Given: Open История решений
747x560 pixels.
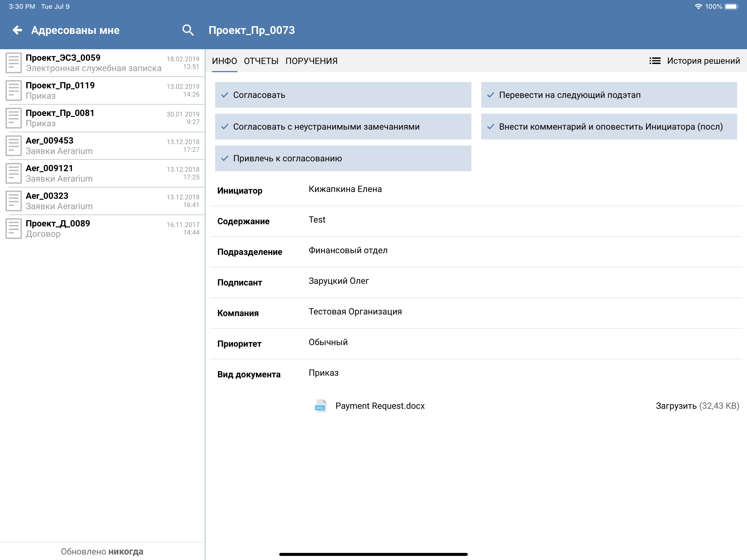Looking at the screenshot, I should click(x=695, y=61).
